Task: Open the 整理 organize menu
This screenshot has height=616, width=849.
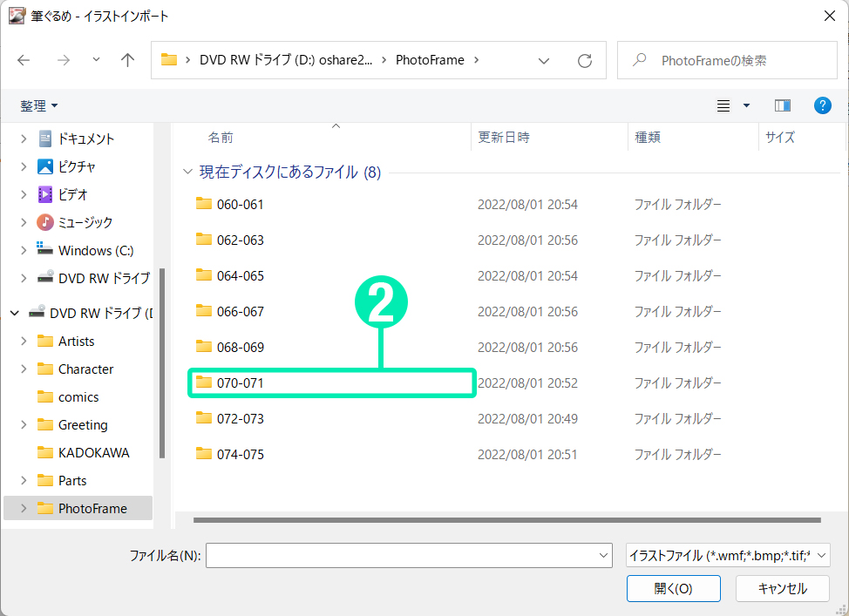Action: [x=39, y=105]
